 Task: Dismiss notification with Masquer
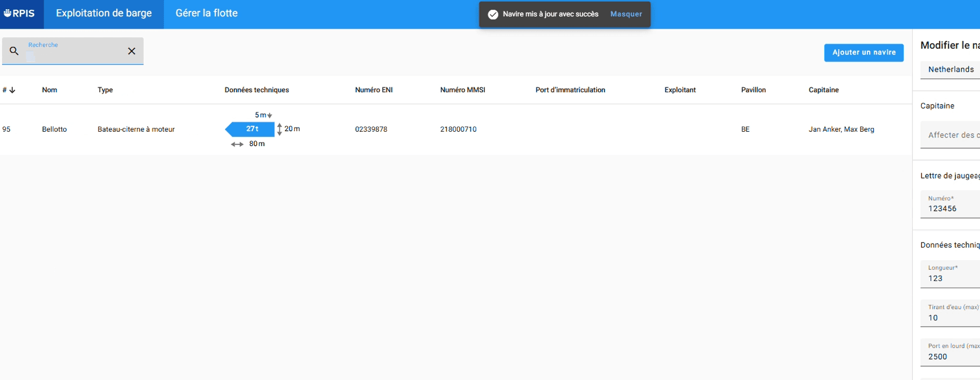tap(626, 14)
